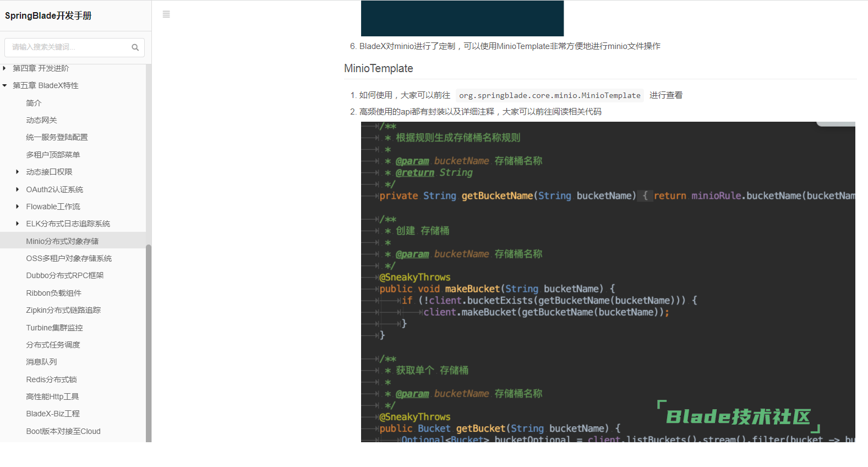The width and height of the screenshot is (868, 467).
Task: Open OAuth2认证系统 section
Action: point(54,189)
